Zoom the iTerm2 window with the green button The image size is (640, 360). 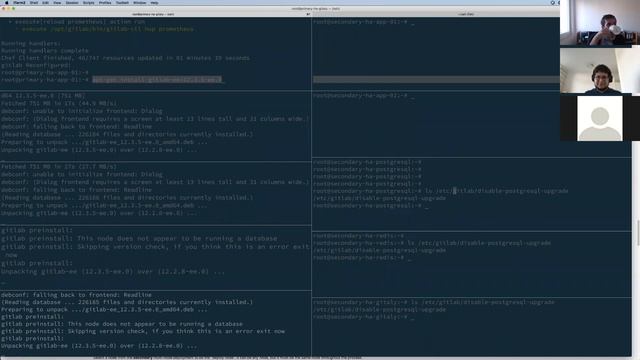click(x=13, y=9)
